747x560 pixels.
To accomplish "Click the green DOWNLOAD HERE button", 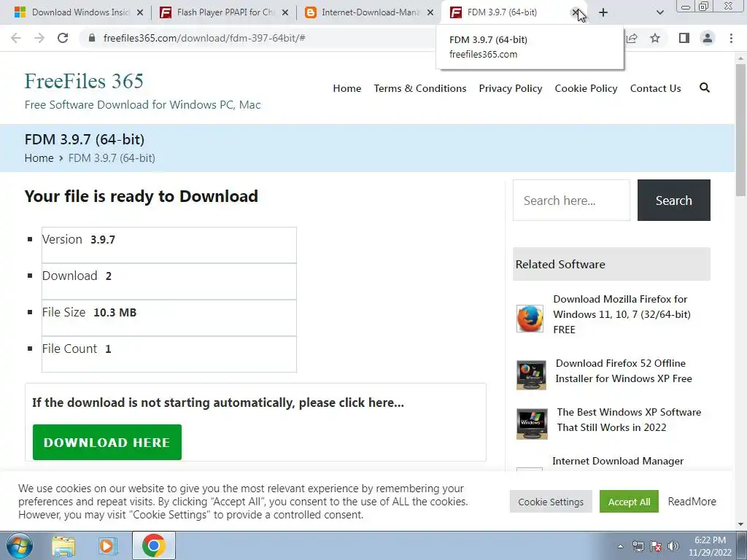I will pyautogui.click(x=107, y=443).
